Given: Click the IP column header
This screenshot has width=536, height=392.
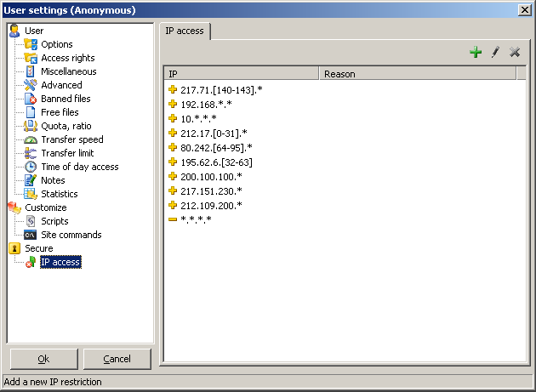Looking at the screenshot, I should pyautogui.click(x=242, y=74).
